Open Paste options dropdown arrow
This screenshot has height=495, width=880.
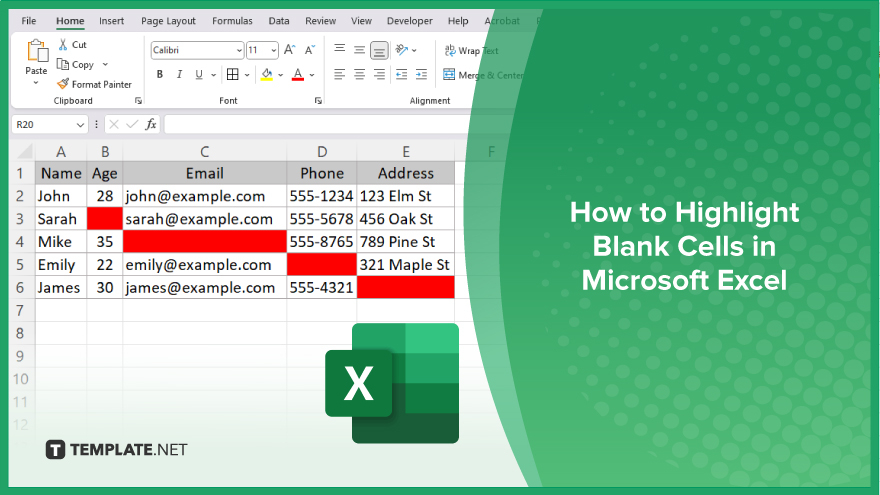(x=36, y=83)
